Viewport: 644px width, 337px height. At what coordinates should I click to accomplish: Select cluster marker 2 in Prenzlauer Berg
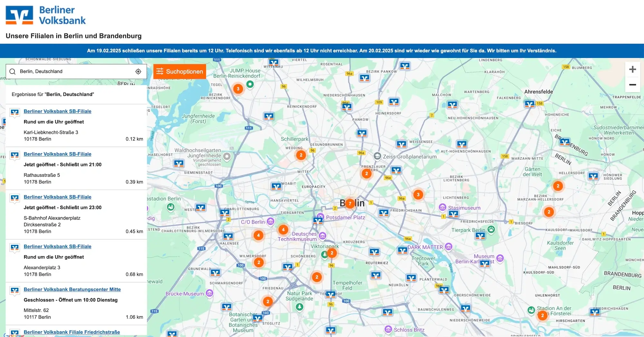366,173
